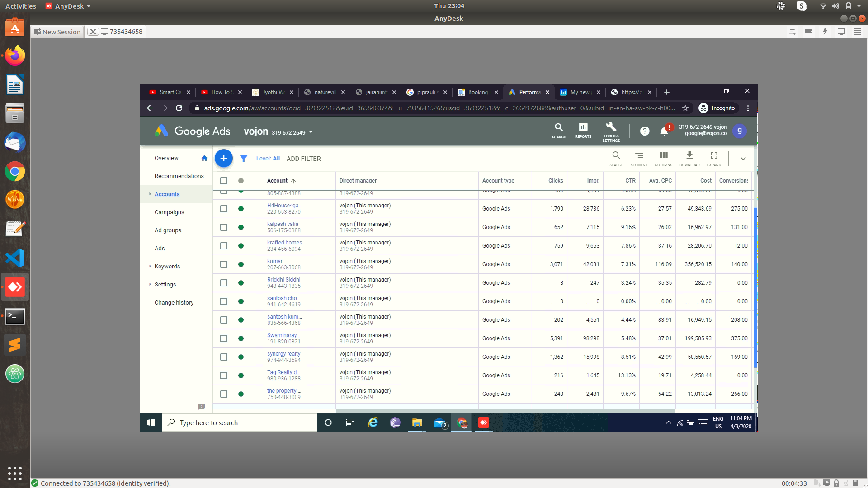Toggle the select-all checkbox in the table header

[x=224, y=181]
